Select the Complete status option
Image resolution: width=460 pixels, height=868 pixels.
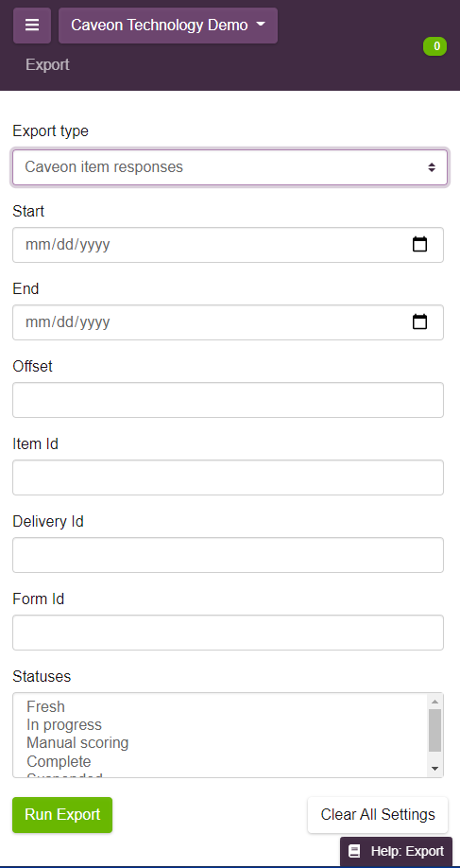[x=59, y=761]
